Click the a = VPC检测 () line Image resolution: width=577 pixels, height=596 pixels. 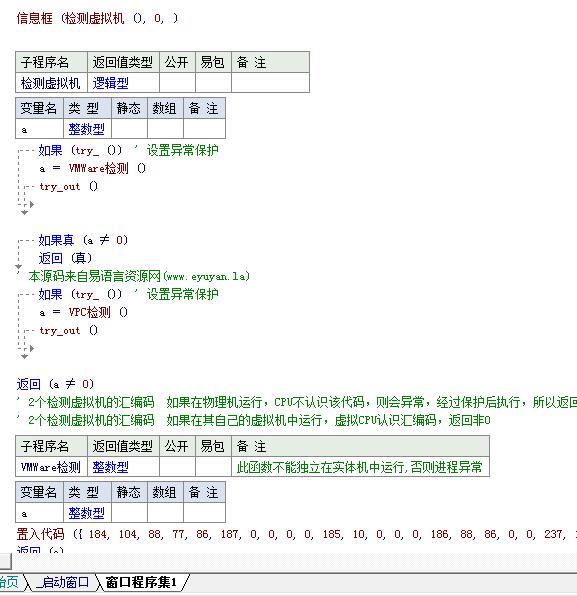click(84, 312)
